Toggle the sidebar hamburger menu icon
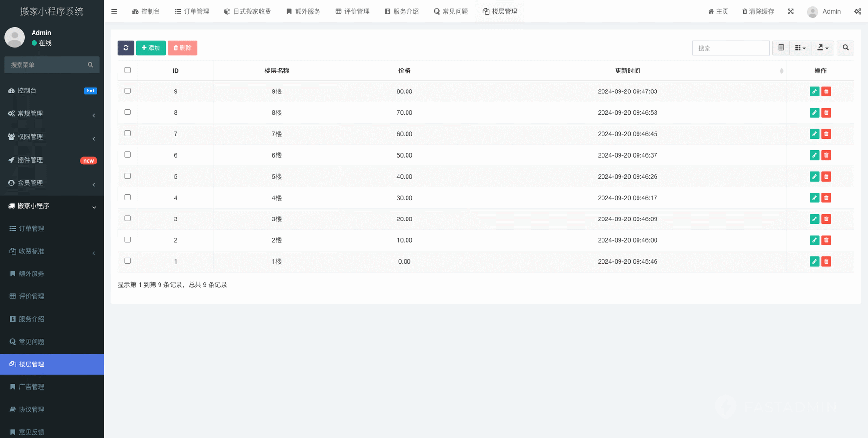This screenshot has width=868, height=438. (114, 11)
